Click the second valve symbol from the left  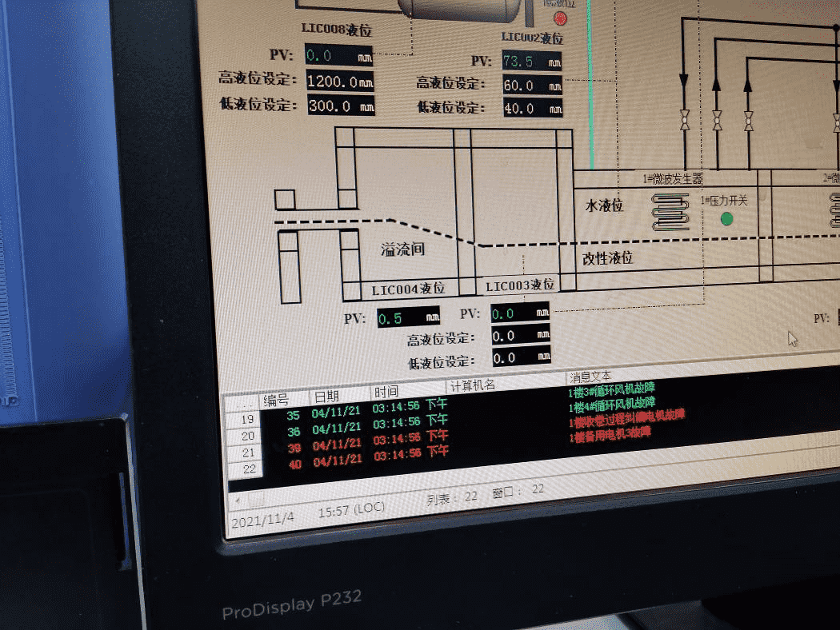click(718, 121)
